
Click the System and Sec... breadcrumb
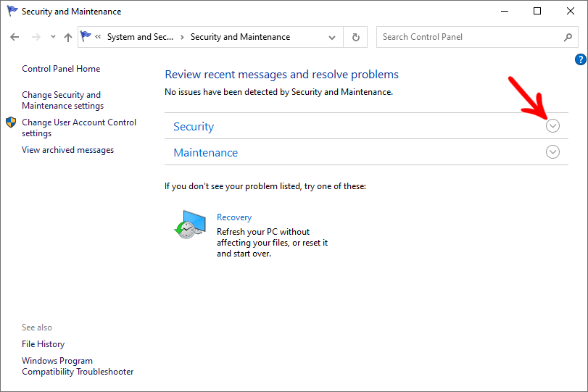click(x=140, y=37)
